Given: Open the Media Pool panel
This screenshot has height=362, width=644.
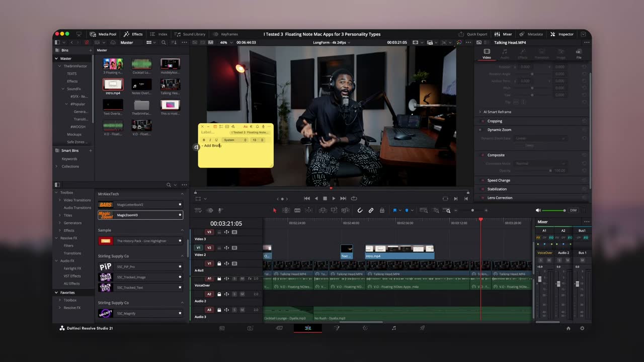Looking at the screenshot, I should tap(103, 34).
